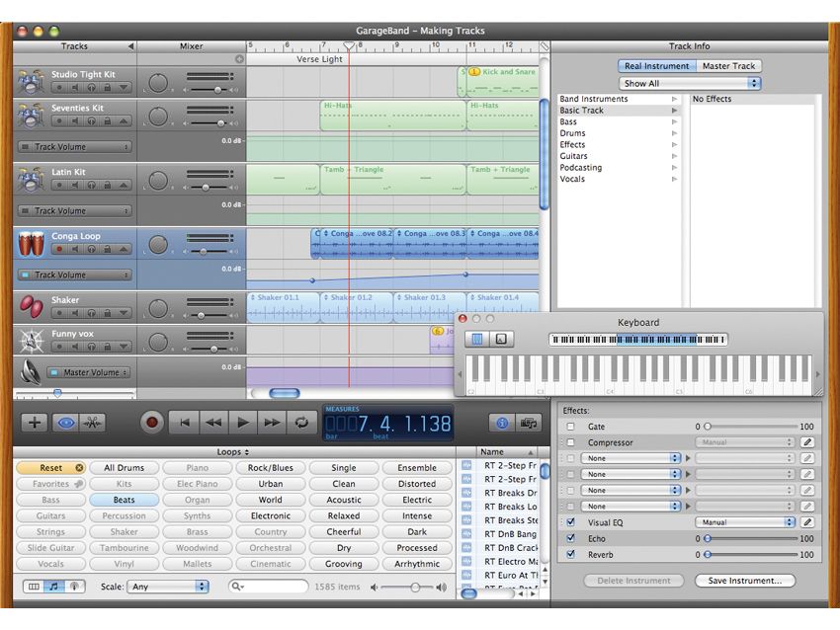Click the Reverb amount slider
The width and height of the screenshot is (840, 630).
[710, 554]
